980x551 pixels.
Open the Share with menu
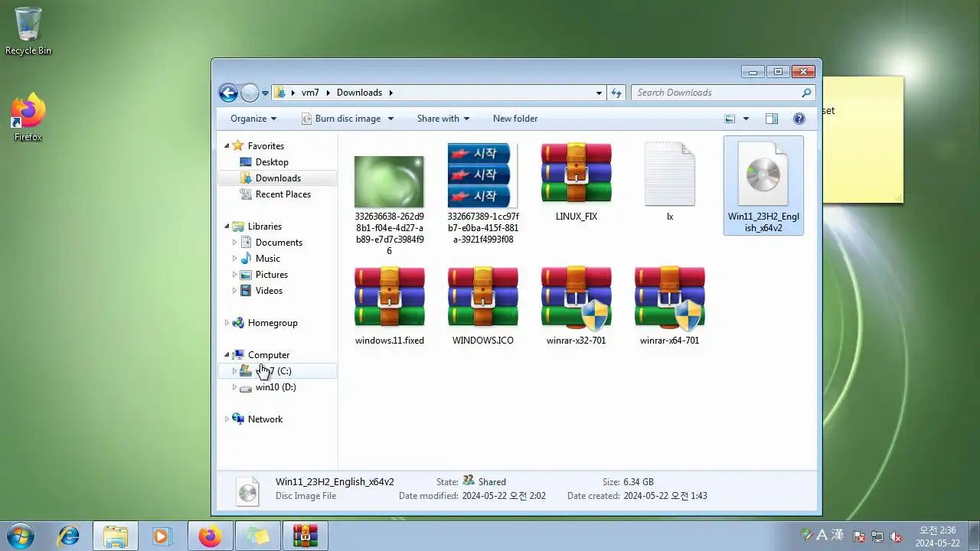click(443, 119)
